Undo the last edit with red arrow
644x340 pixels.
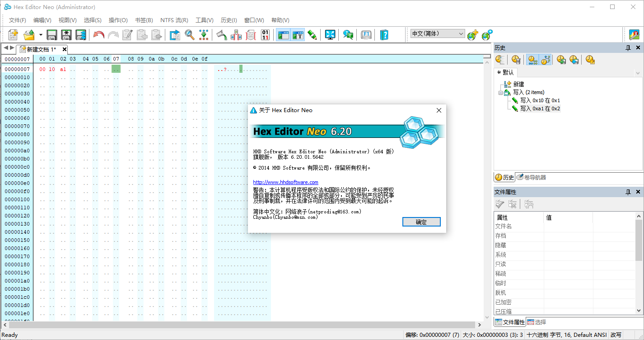coord(98,35)
